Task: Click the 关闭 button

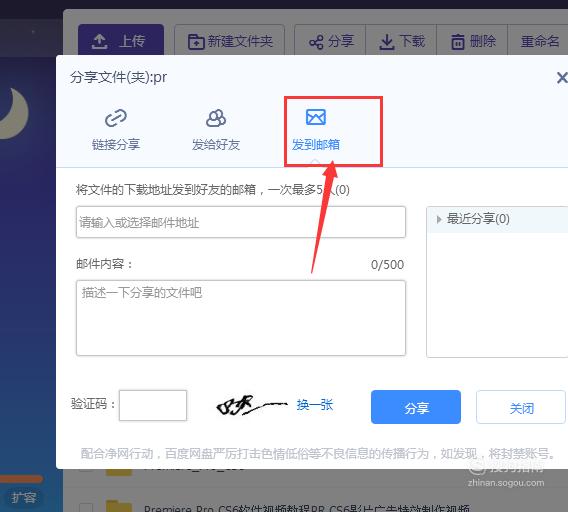Action: point(521,407)
